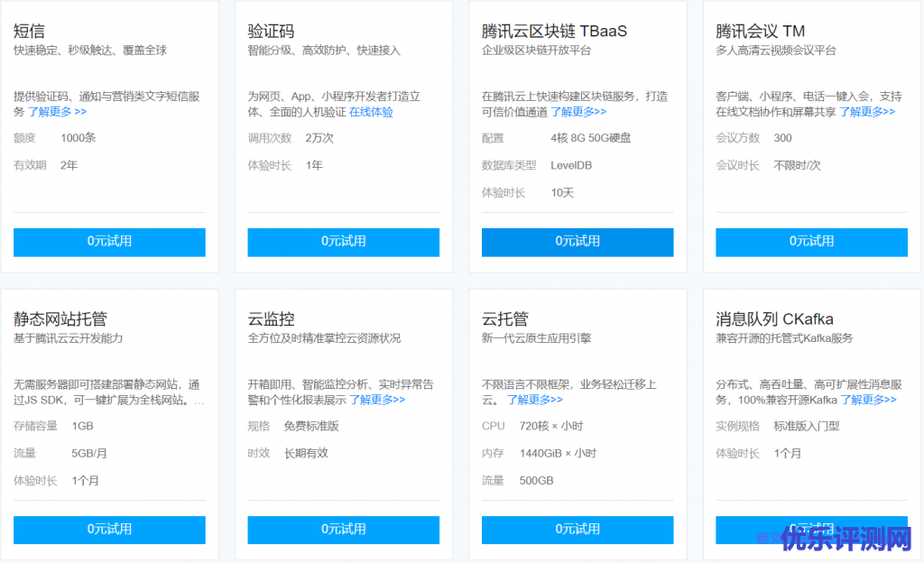This screenshot has width=924, height=563.
Task: Click the 300 meeting participants value
Action: 782,138
